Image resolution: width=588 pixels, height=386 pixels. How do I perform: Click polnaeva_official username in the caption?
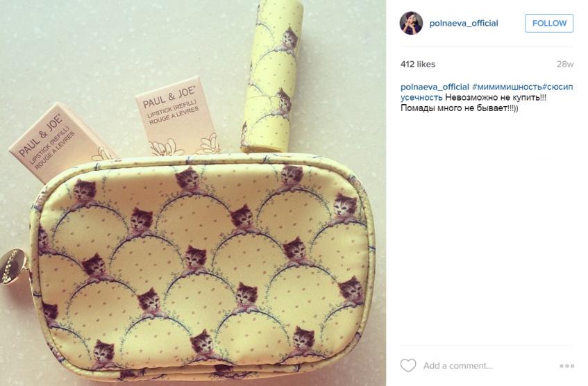click(435, 87)
